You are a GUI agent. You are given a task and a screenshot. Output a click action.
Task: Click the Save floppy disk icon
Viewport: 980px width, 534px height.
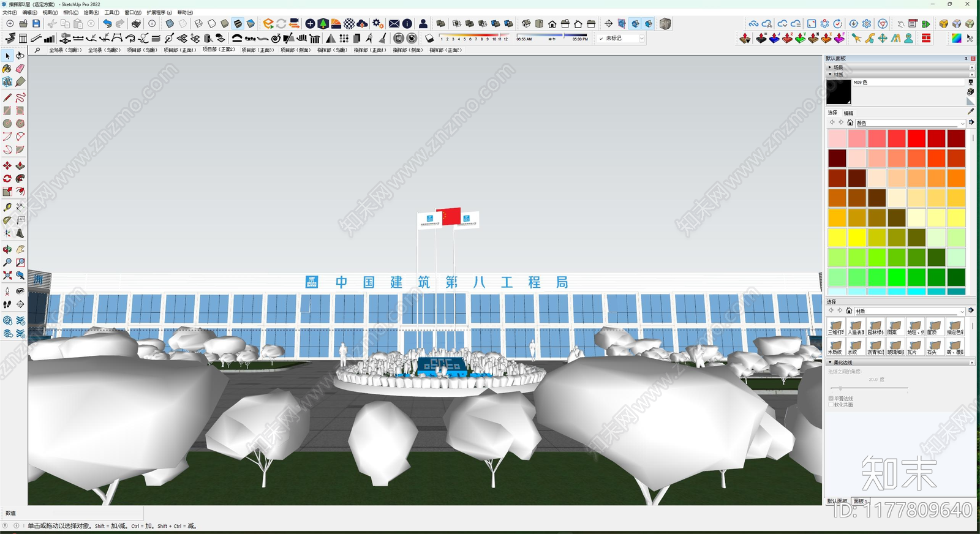pyautogui.click(x=36, y=24)
